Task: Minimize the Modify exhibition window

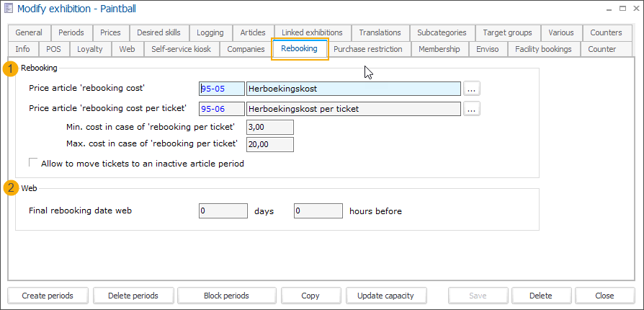Action: point(610,8)
